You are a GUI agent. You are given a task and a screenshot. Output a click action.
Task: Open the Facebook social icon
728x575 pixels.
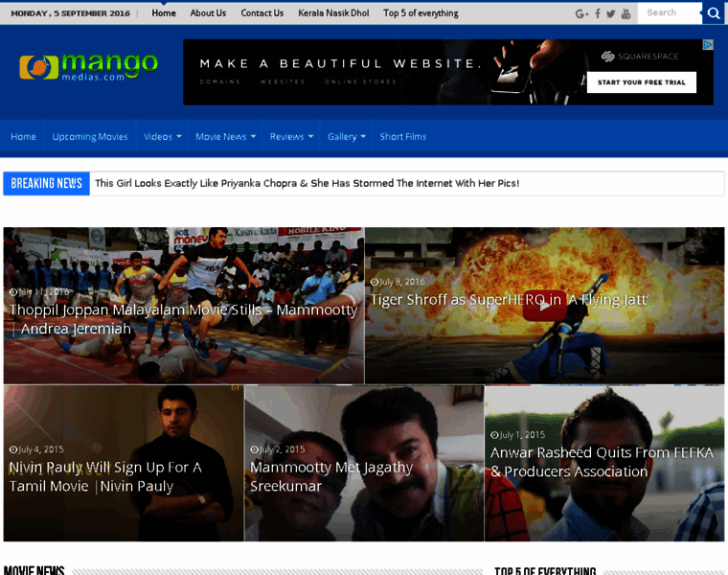tap(598, 13)
